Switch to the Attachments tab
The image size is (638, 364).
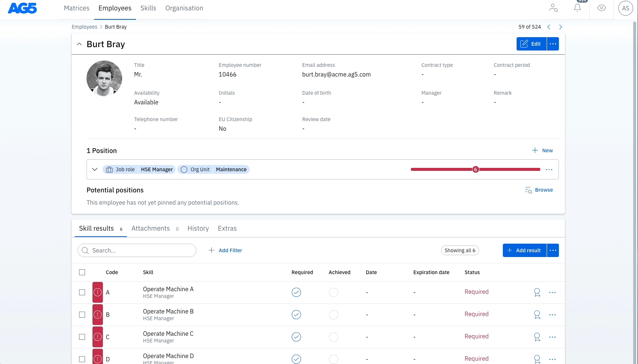pos(151,228)
